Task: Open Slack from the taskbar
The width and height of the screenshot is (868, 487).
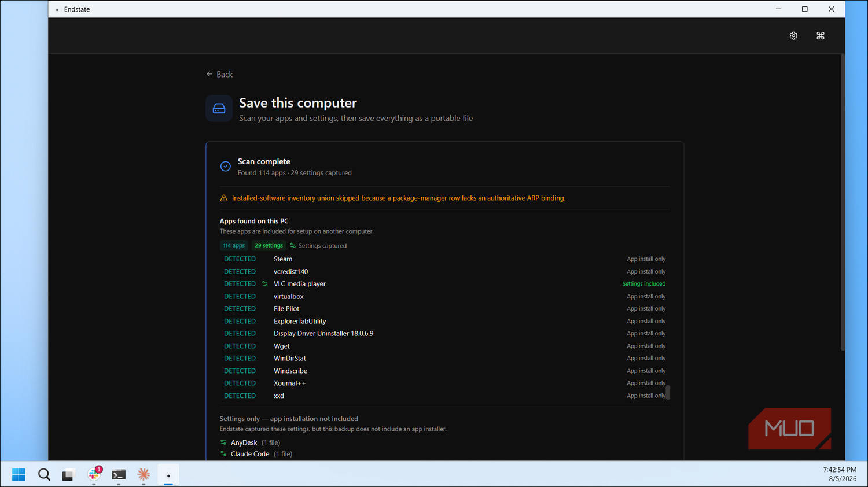Action: (x=94, y=475)
